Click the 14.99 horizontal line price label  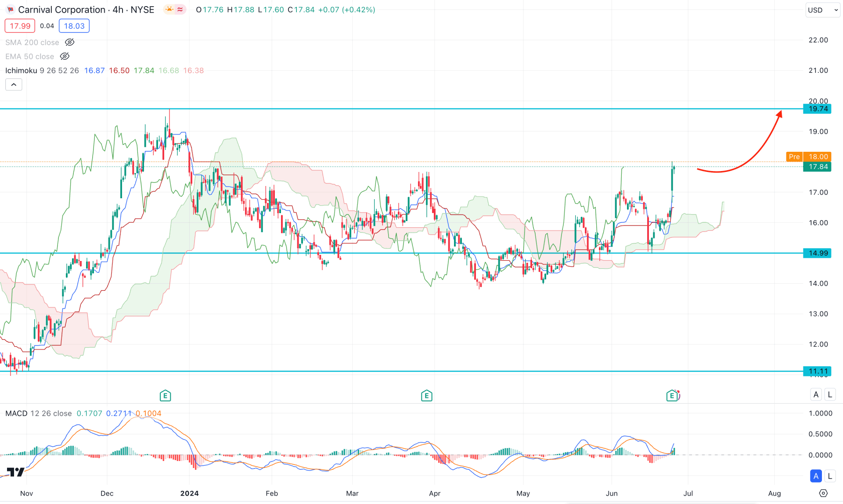pyautogui.click(x=817, y=253)
